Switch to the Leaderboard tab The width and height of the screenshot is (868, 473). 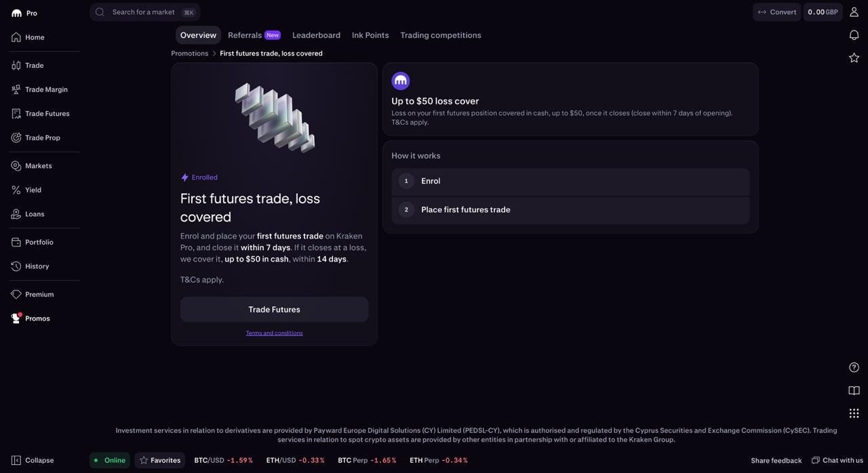(316, 35)
